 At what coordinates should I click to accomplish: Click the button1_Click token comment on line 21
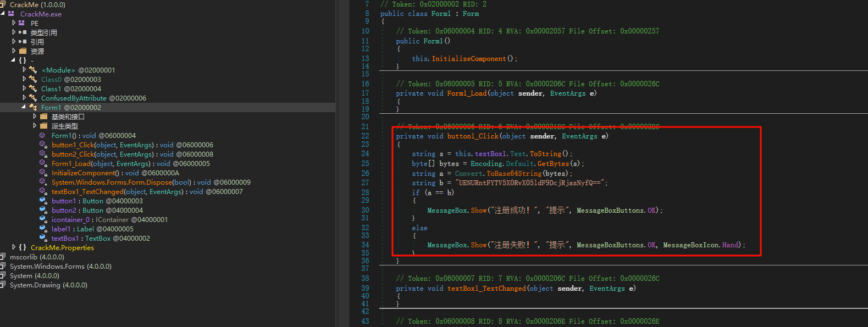[x=528, y=126]
